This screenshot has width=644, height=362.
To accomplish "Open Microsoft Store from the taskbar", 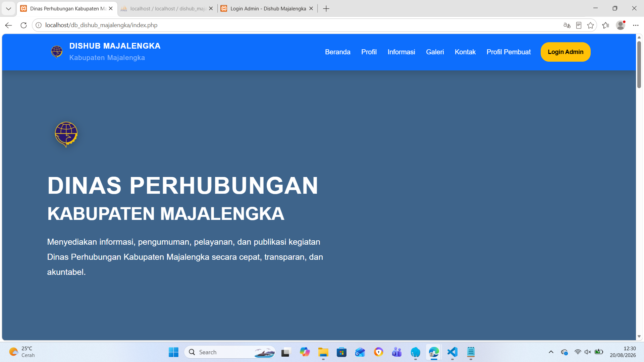I will [341, 352].
